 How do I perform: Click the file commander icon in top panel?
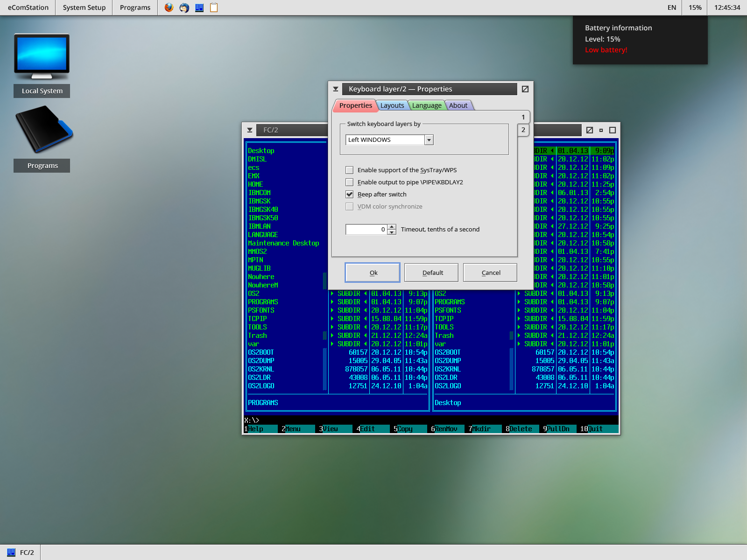tap(199, 7)
